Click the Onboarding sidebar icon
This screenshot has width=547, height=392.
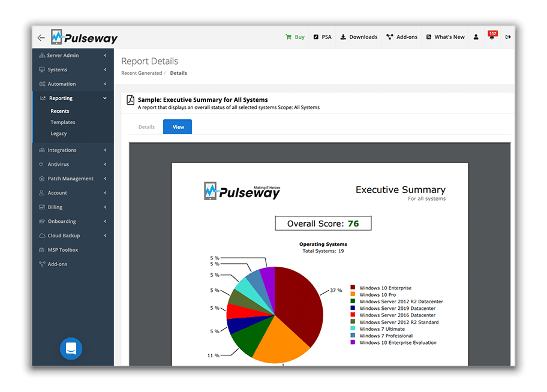(42, 221)
